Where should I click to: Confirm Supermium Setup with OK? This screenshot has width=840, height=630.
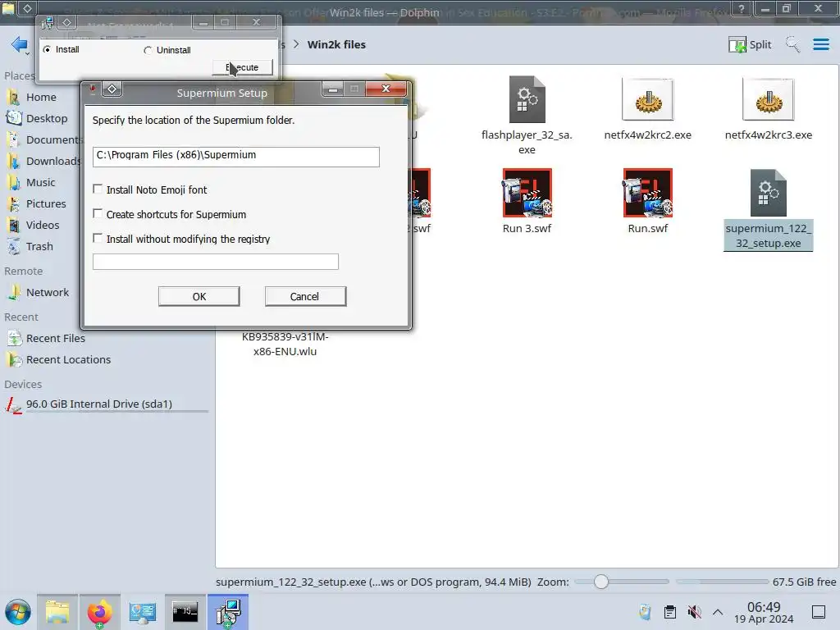click(199, 296)
